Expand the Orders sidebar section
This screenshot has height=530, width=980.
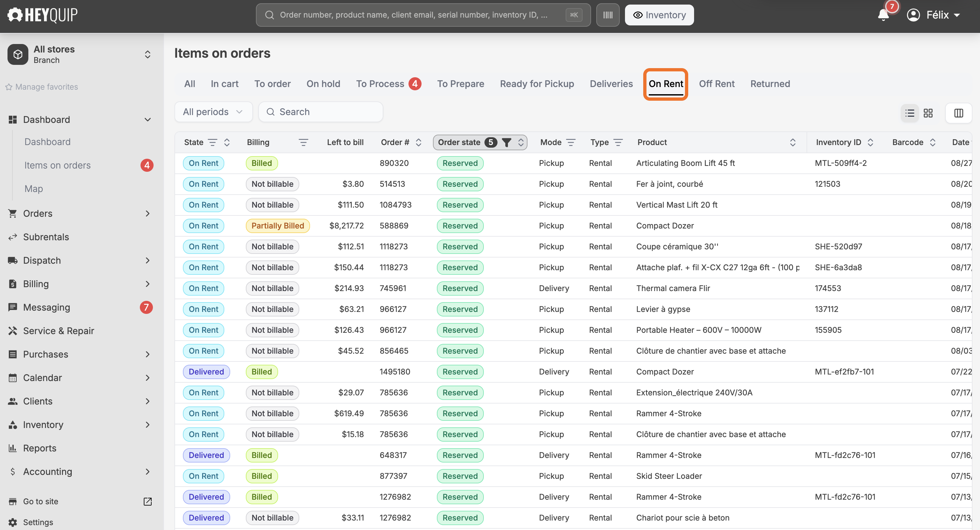click(148, 213)
